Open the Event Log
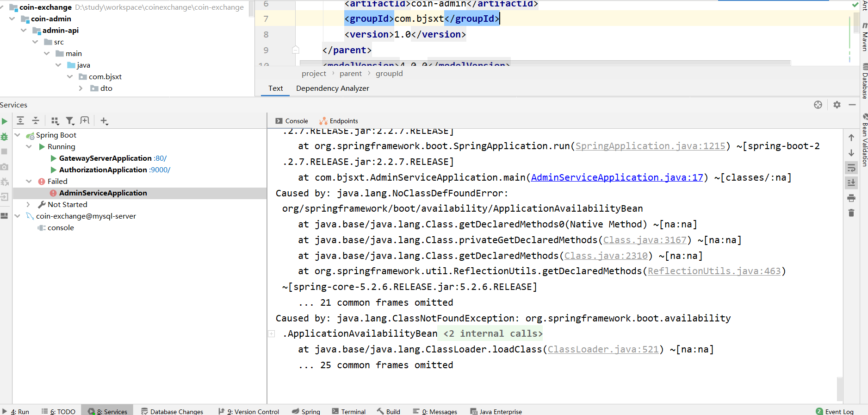 click(835, 411)
